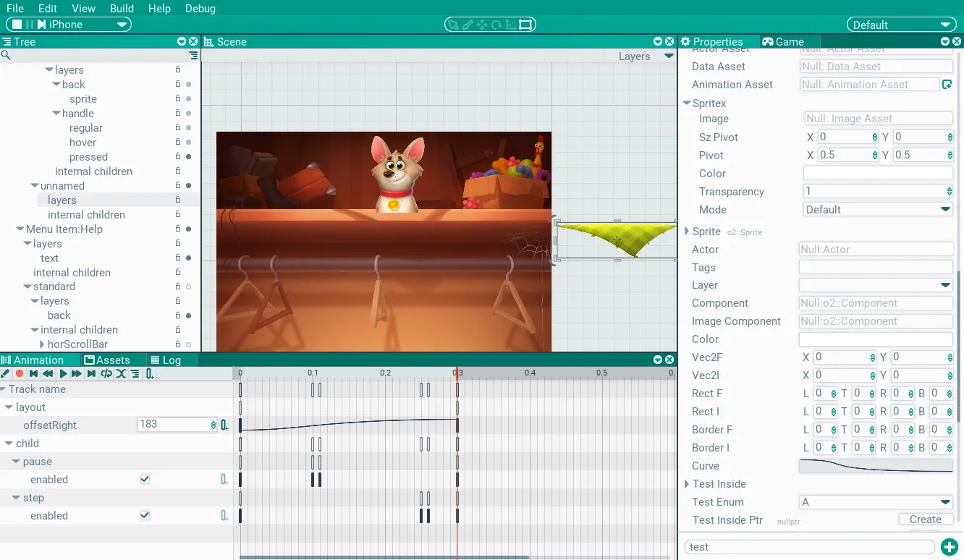Select the move tool
The width and height of the screenshot is (964, 560).
pyautogui.click(x=482, y=25)
